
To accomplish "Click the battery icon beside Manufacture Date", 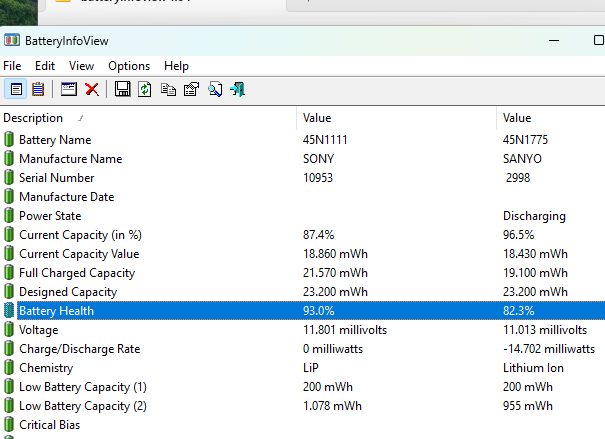I will (x=9, y=196).
